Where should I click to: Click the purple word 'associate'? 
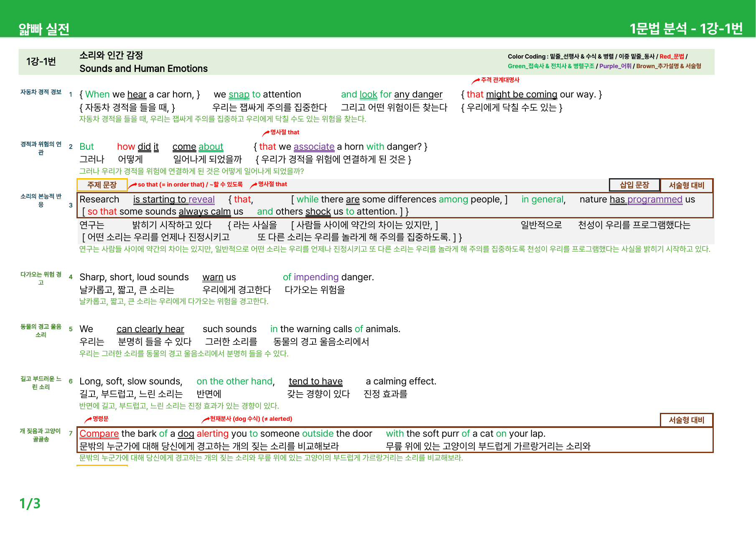coord(314,147)
